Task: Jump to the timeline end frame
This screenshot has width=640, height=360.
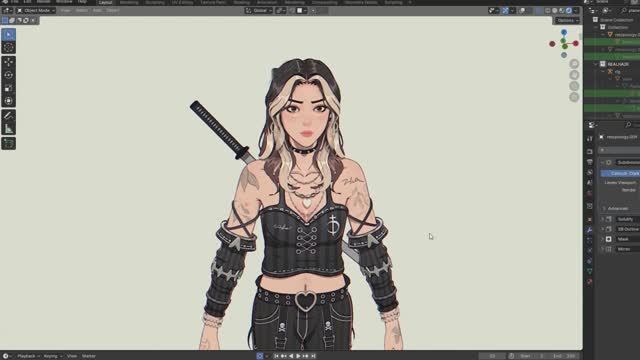Action: click(313, 356)
